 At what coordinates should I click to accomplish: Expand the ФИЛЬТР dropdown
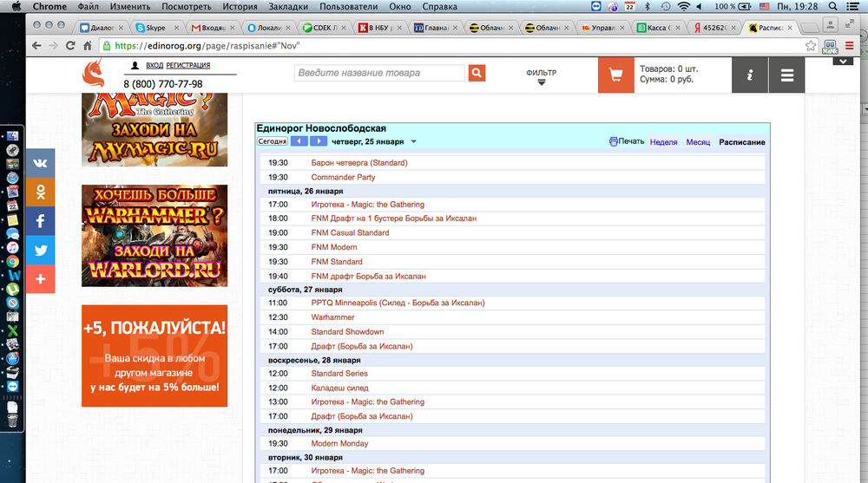(x=541, y=78)
